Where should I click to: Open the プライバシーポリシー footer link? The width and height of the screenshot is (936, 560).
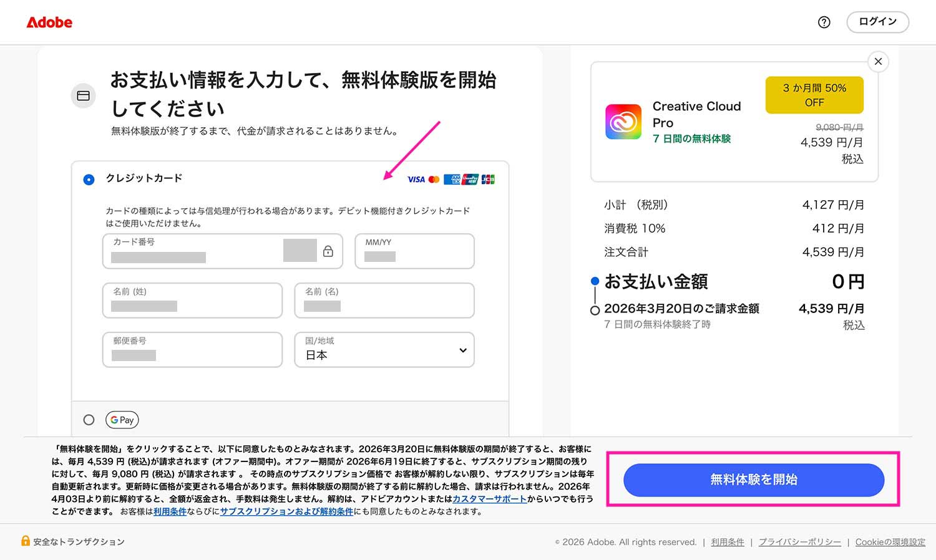[x=799, y=542]
